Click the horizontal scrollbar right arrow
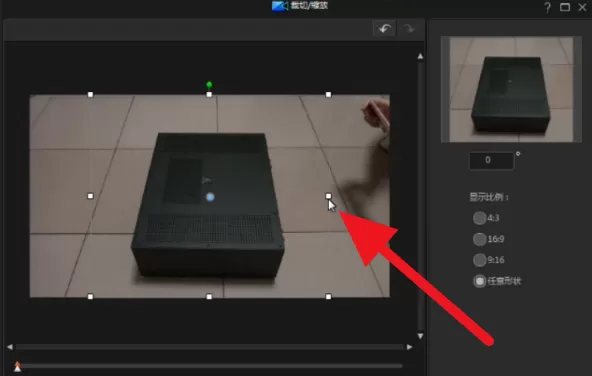592x376 pixels. tap(409, 347)
